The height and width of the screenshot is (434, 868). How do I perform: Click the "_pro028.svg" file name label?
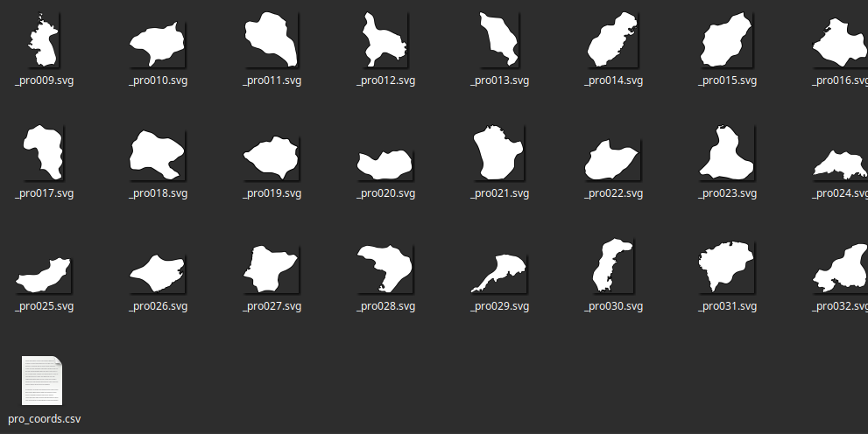click(x=385, y=306)
